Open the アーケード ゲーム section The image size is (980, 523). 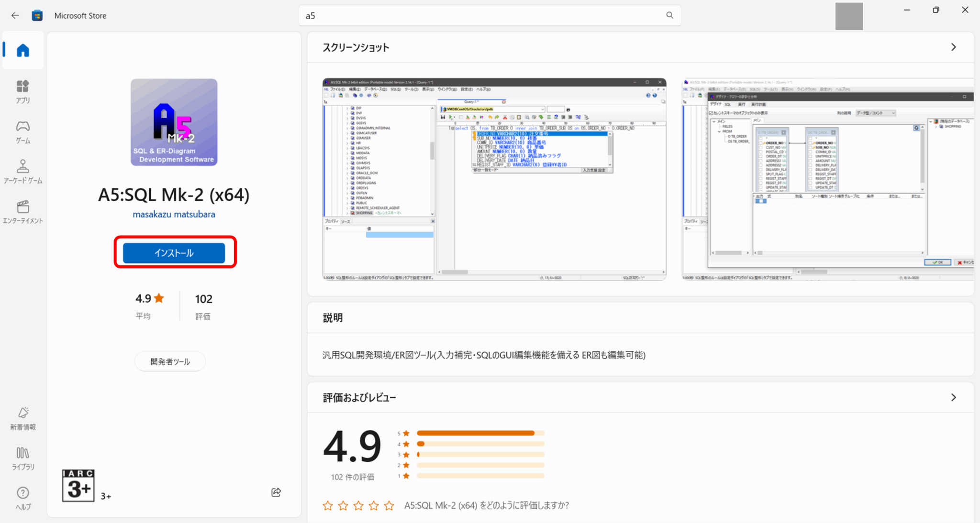(22, 171)
